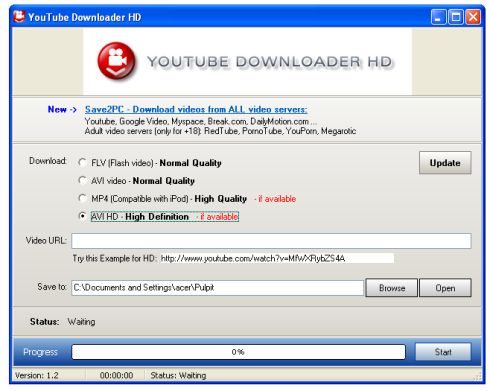Click the Save to path field

[217, 288]
